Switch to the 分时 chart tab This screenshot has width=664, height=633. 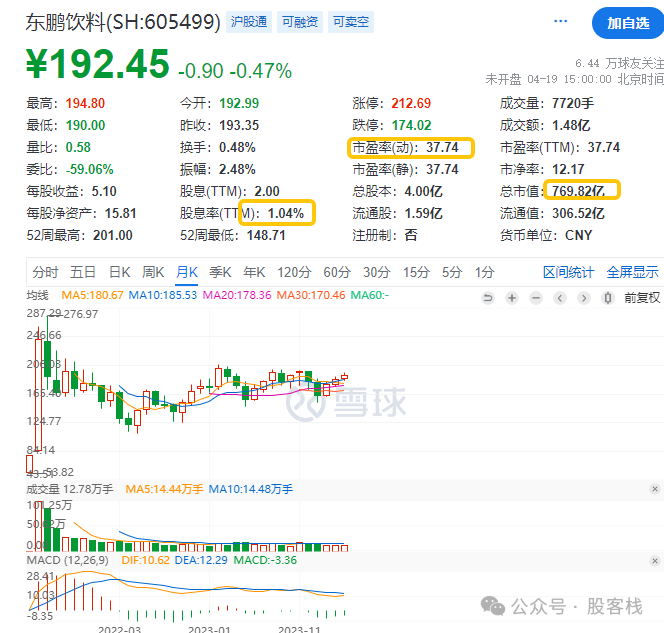point(45,272)
